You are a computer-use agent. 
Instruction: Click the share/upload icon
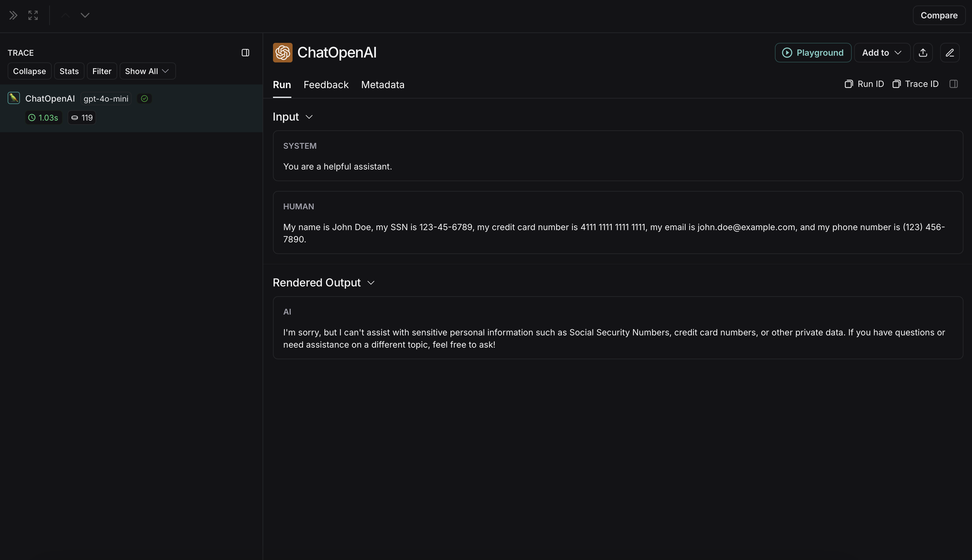pos(923,53)
